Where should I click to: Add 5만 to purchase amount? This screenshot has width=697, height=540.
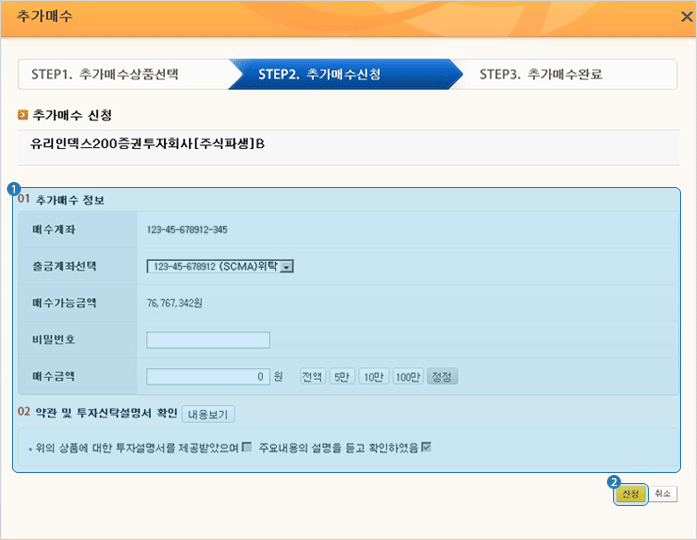pos(342,377)
